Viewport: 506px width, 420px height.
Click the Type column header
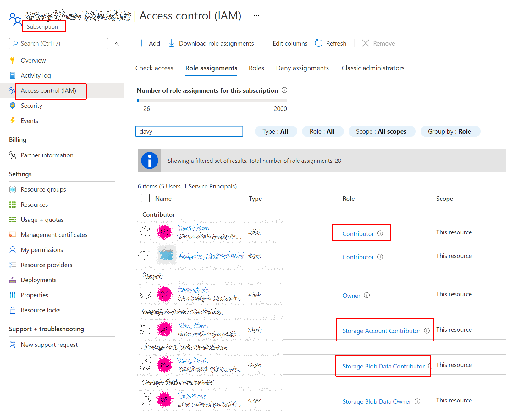click(x=255, y=199)
